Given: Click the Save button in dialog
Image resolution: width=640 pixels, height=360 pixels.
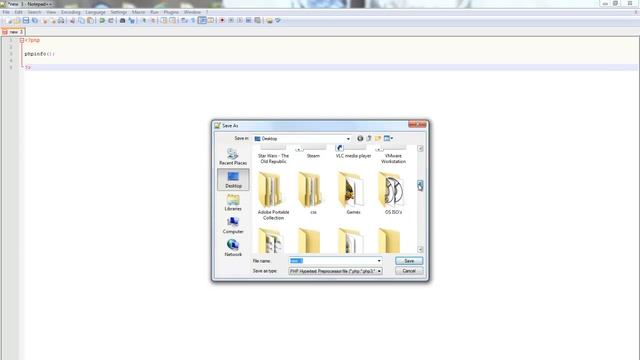Looking at the screenshot, I should (x=409, y=261).
